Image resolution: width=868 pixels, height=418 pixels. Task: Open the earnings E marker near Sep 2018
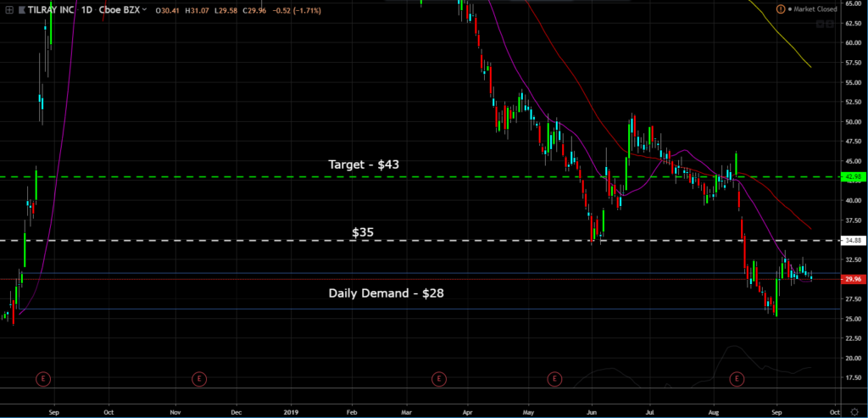(x=43, y=379)
